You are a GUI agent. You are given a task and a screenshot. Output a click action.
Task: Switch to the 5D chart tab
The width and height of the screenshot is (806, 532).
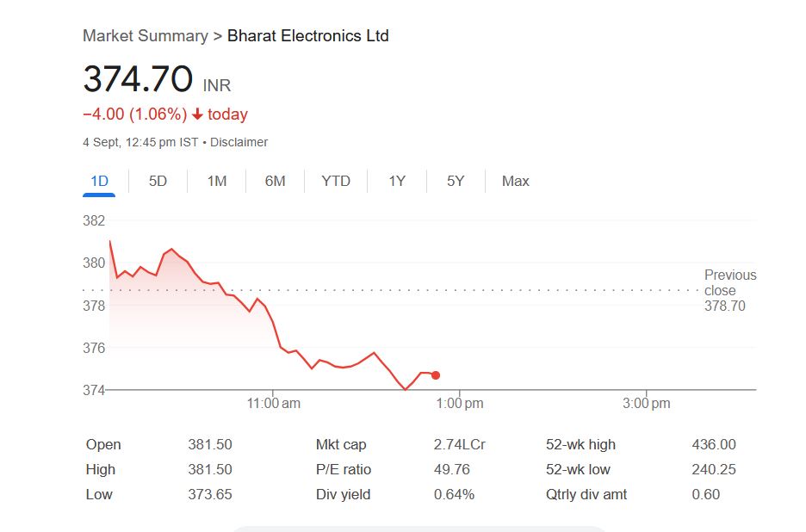(158, 181)
